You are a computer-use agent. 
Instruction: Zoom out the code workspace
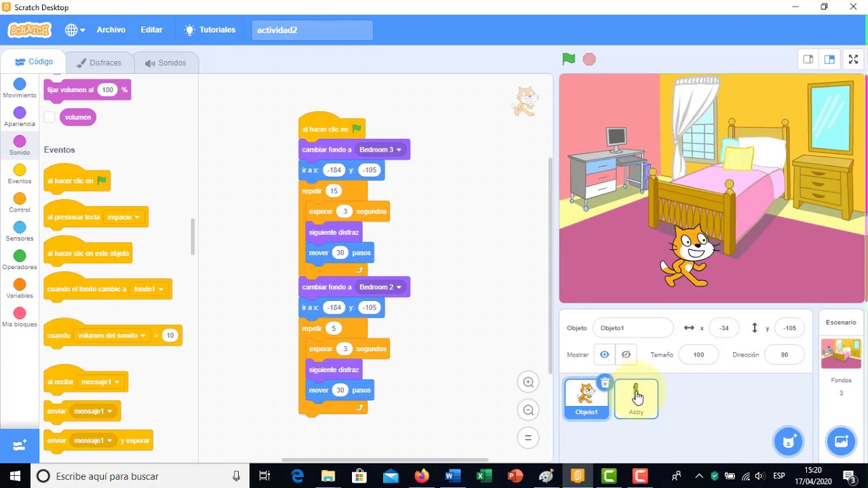pos(528,410)
